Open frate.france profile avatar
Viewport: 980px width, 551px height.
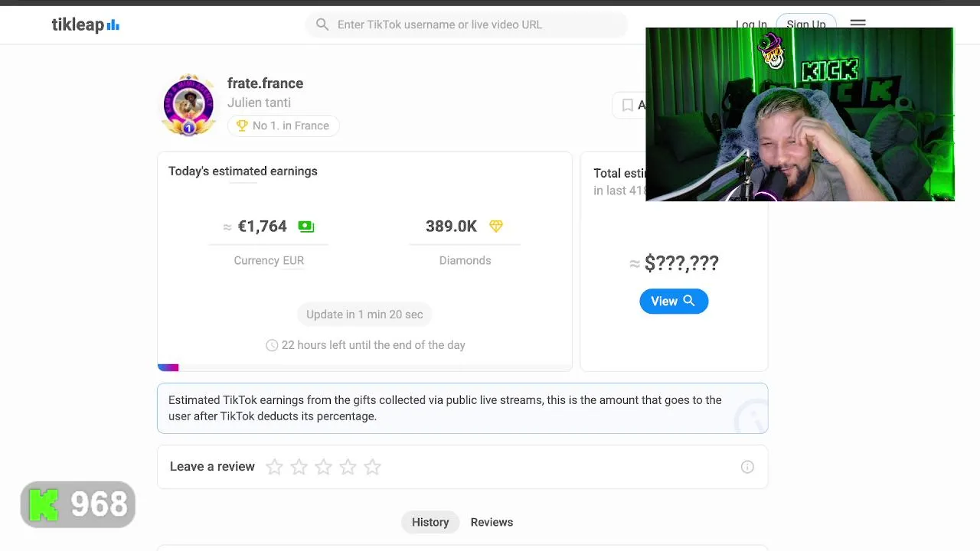coord(188,105)
